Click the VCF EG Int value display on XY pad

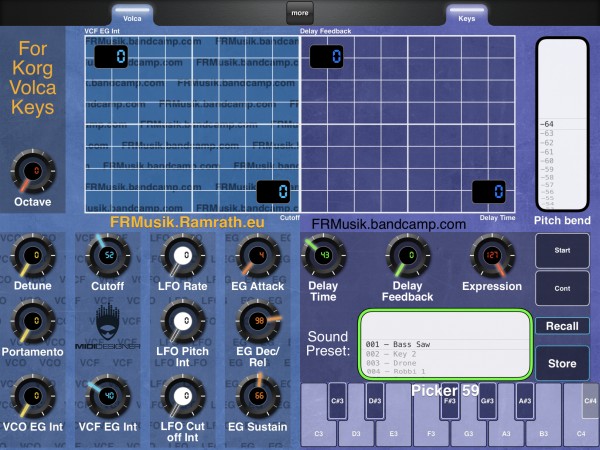[111, 57]
